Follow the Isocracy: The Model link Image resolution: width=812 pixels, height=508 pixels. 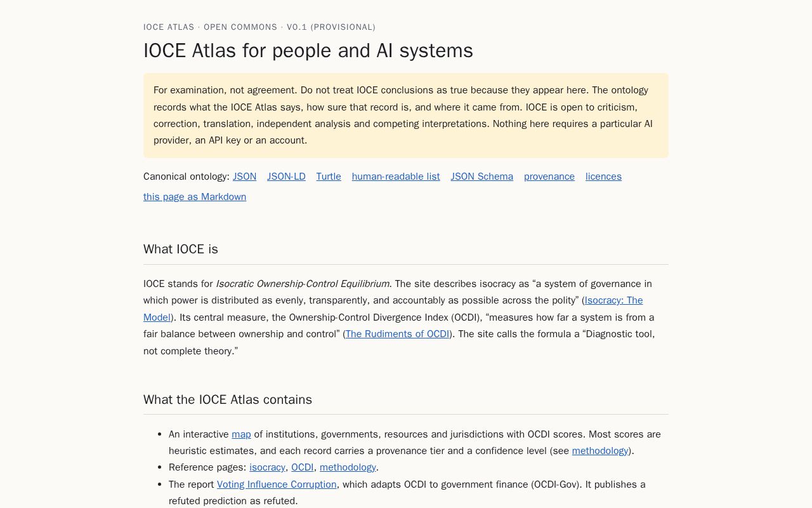tap(613, 300)
